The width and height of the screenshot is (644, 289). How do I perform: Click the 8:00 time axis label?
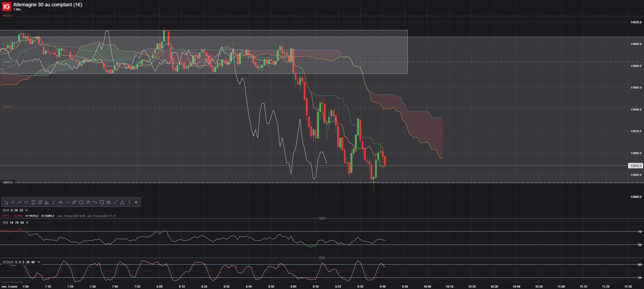point(159,287)
